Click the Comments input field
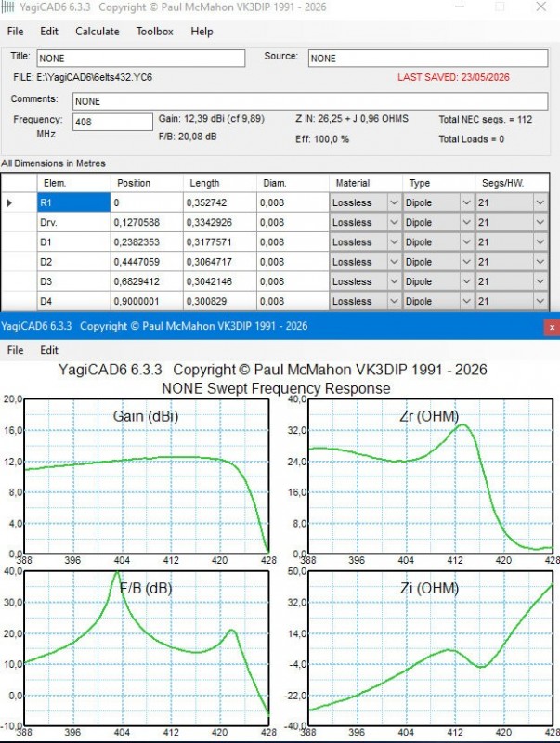 pyautogui.click(x=310, y=101)
